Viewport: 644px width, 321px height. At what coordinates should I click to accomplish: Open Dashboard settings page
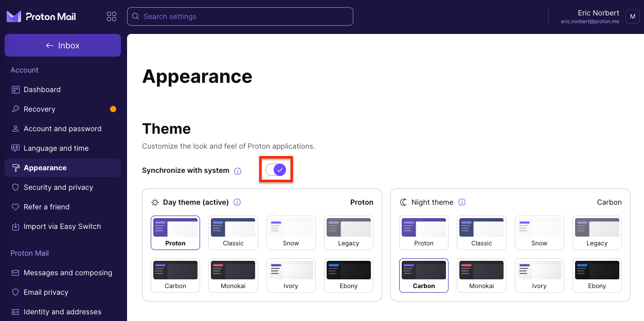pos(63,90)
